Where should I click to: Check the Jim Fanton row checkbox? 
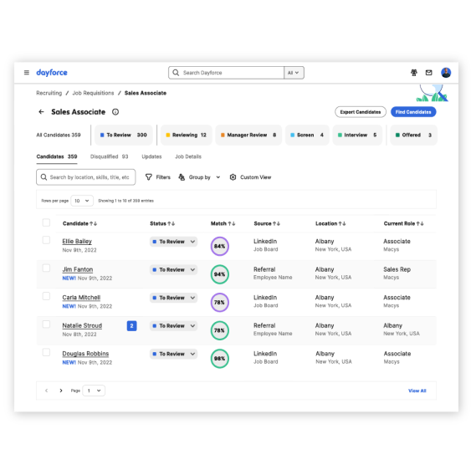tap(46, 268)
